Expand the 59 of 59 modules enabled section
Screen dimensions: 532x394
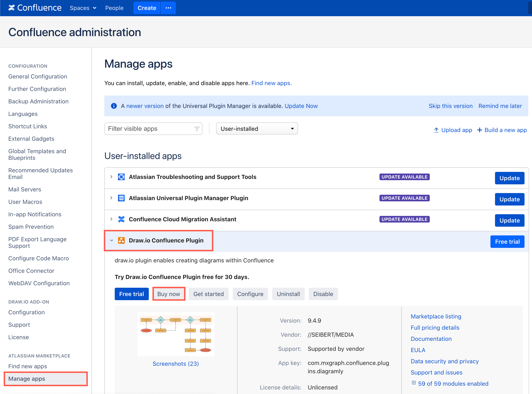pos(414,383)
